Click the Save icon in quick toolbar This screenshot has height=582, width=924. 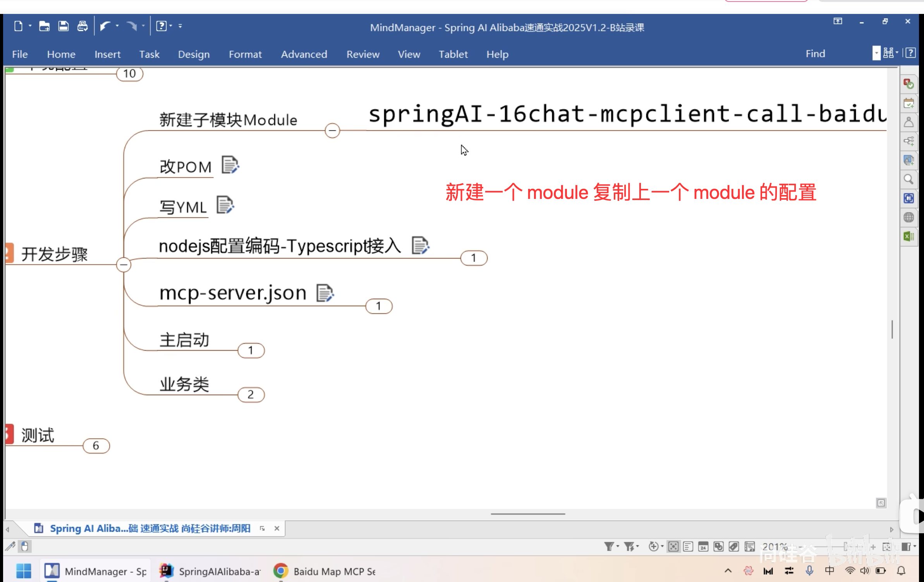[x=63, y=26]
